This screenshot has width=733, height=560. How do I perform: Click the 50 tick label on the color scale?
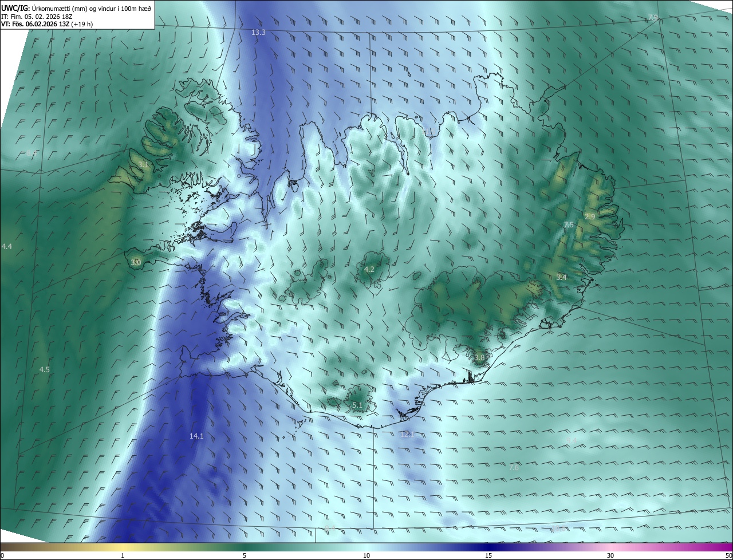(728, 556)
